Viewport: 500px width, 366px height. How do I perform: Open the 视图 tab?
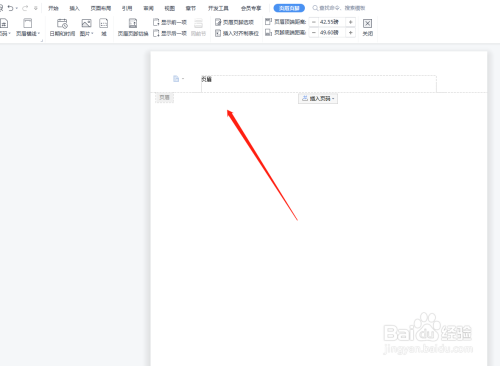pos(170,8)
